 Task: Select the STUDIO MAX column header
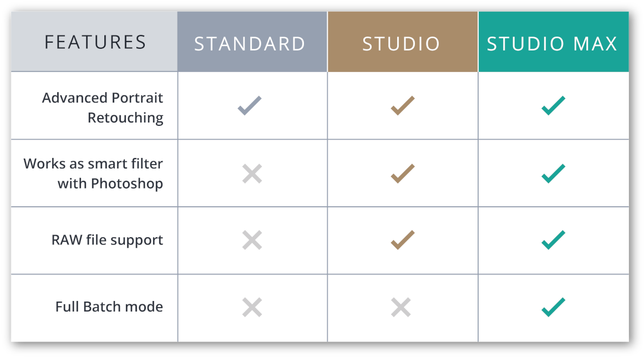coord(554,42)
